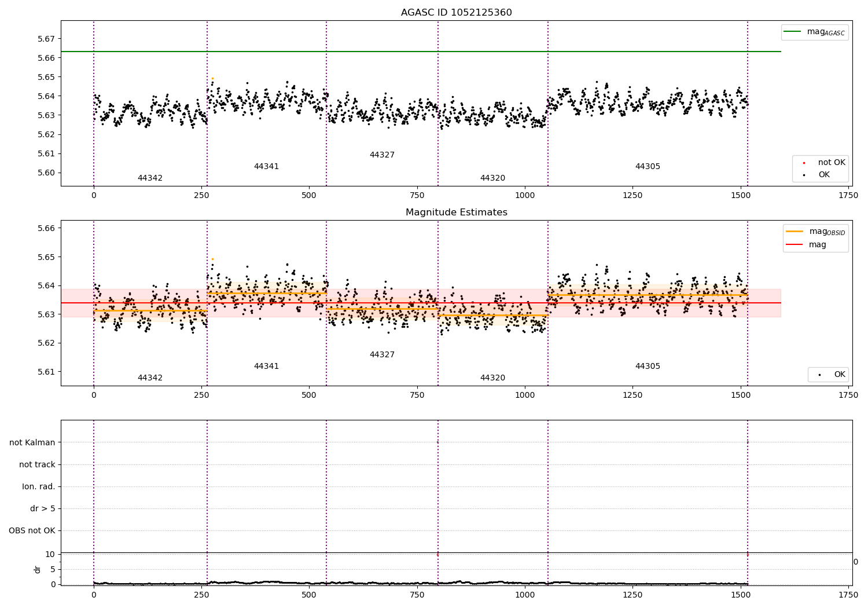Viewport: 868px width, 608px height.
Task: Click the 1250 x-axis tick of bottom plot
Action: tap(632, 594)
